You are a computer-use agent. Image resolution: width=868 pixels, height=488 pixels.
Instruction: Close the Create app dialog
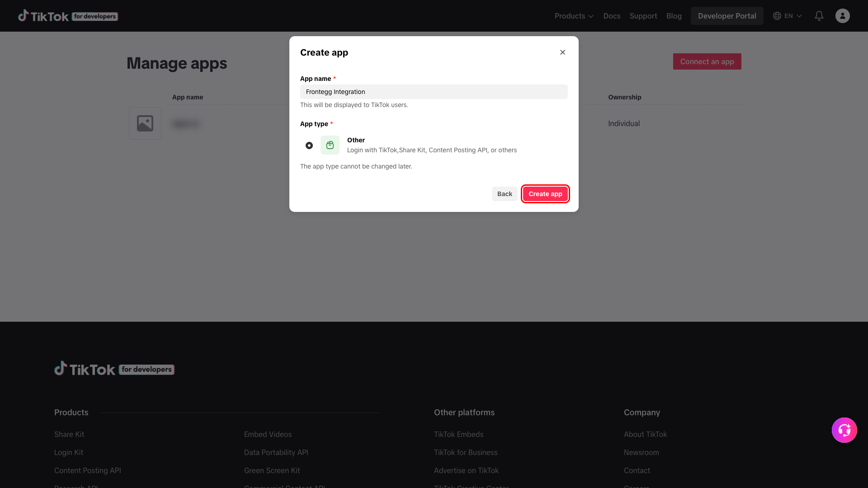[562, 52]
